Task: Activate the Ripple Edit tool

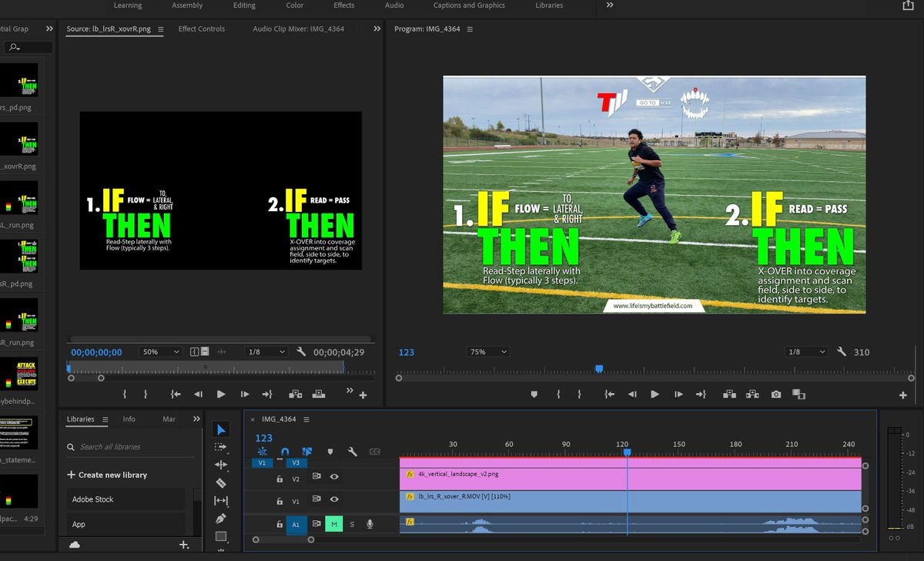Action: (221, 465)
